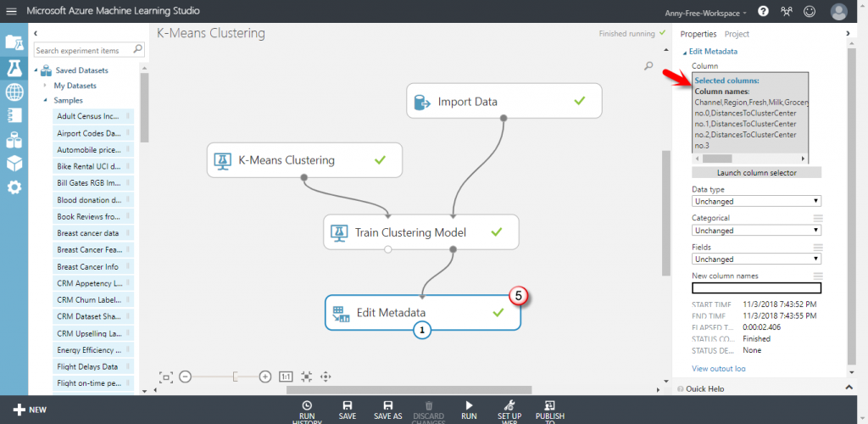Image resolution: width=868 pixels, height=424 pixels.
Task: Expand the My Datasets tree node
Action: [45, 86]
